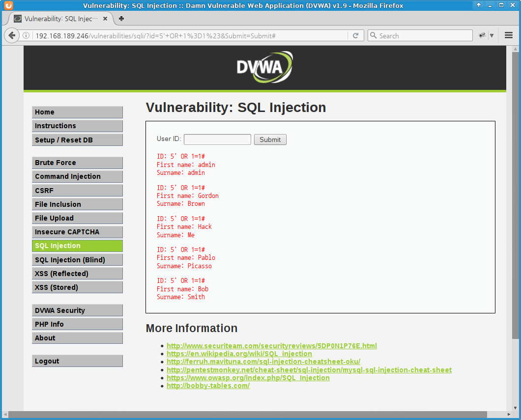Viewport: 521px width, 420px height.
Task: Minimize the Firefox window
Action: click(x=490, y=5)
